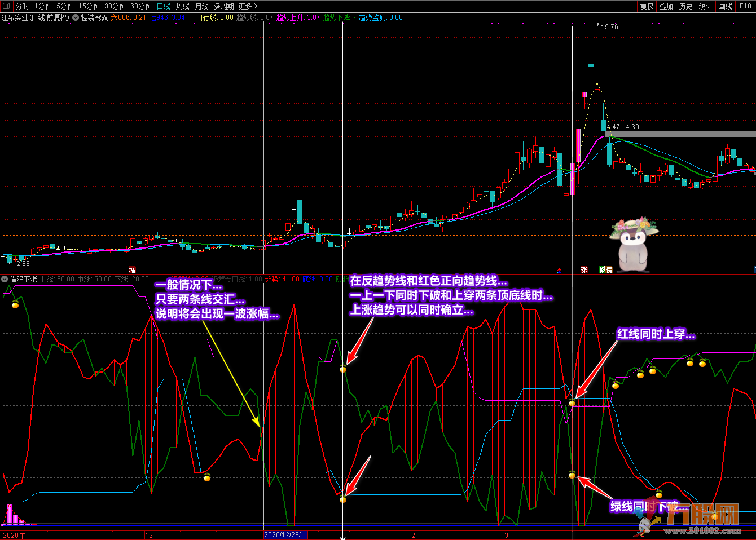The width and height of the screenshot is (756, 540).
Task: Click the 涨 marker icon
Action: (584, 270)
